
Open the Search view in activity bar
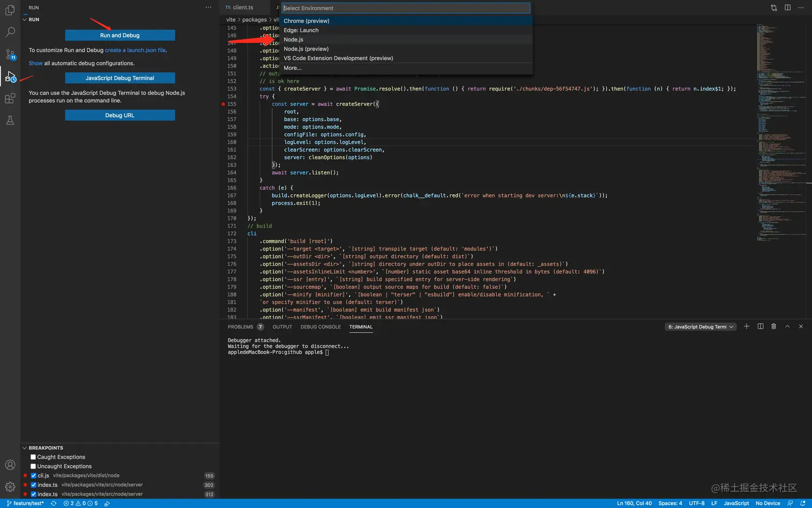coord(10,32)
